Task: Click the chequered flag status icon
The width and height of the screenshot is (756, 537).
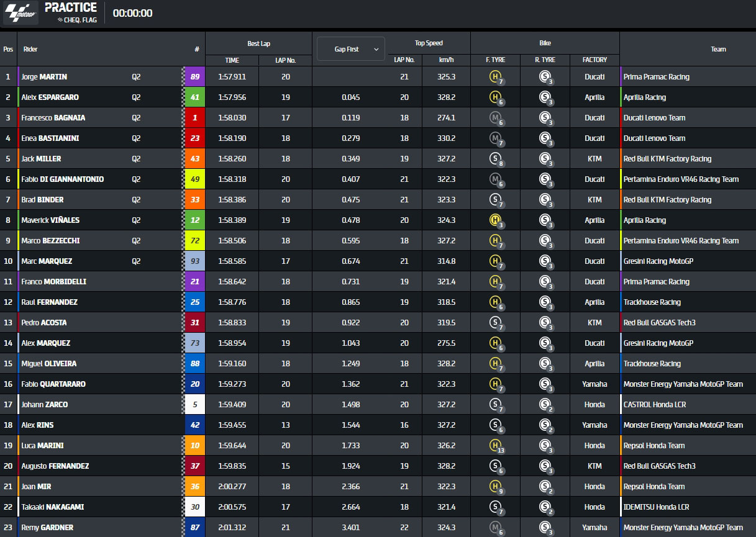Action: pos(60,20)
